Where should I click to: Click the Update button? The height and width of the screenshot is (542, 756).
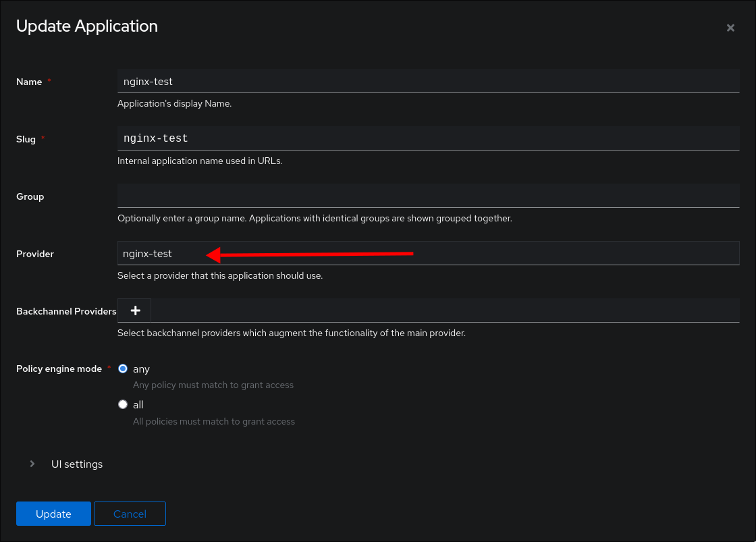tap(53, 514)
